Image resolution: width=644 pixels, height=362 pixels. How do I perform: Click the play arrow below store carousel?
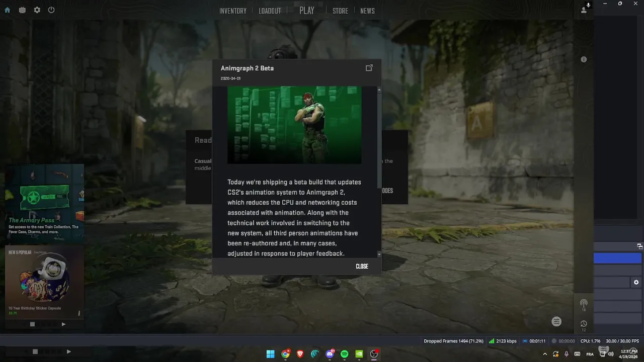pyautogui.click(x=63, y=324)
